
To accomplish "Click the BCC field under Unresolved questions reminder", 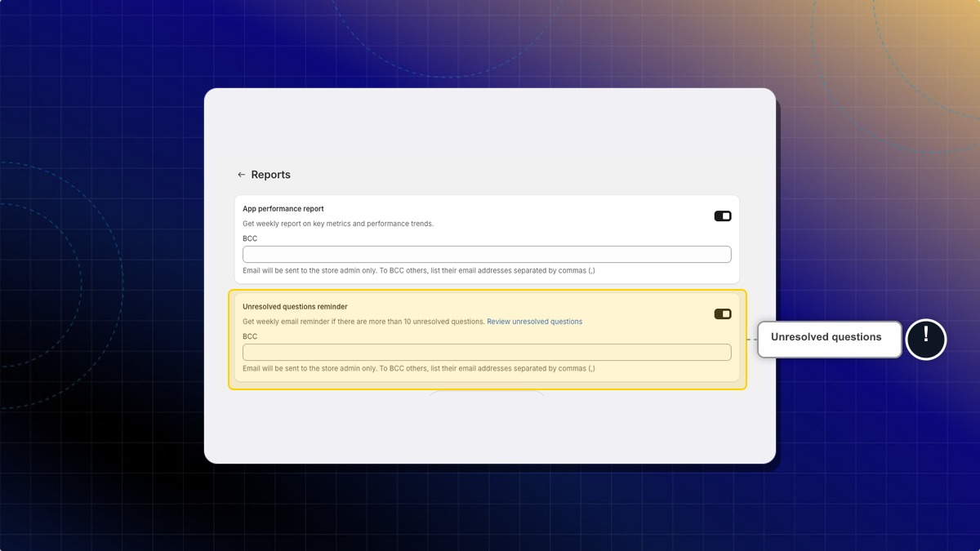I will (x=487, y=353).
